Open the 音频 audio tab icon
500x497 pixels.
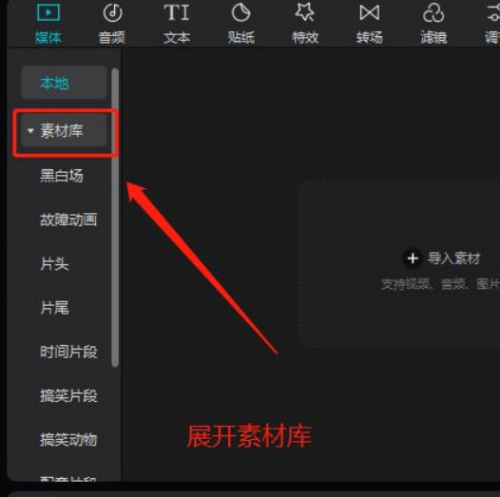click(x=113, y=13)
